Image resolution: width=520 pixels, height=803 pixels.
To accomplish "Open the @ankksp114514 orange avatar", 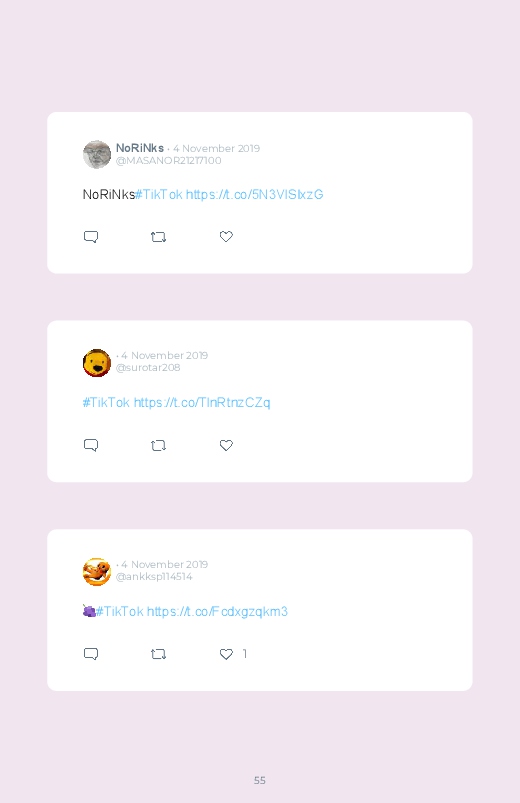I will pyautogui.click(x=97, y=572).
